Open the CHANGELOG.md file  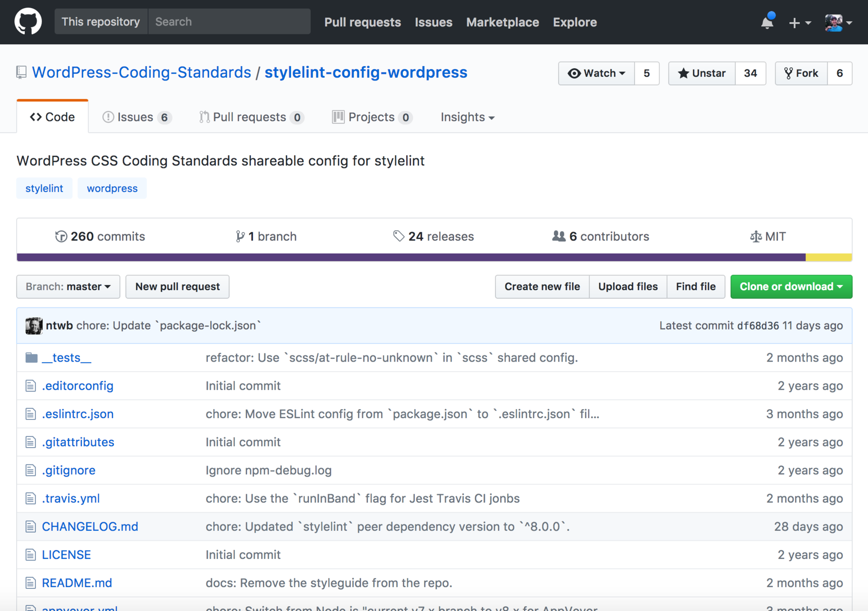pyautogui.click(x=90, y=526)
